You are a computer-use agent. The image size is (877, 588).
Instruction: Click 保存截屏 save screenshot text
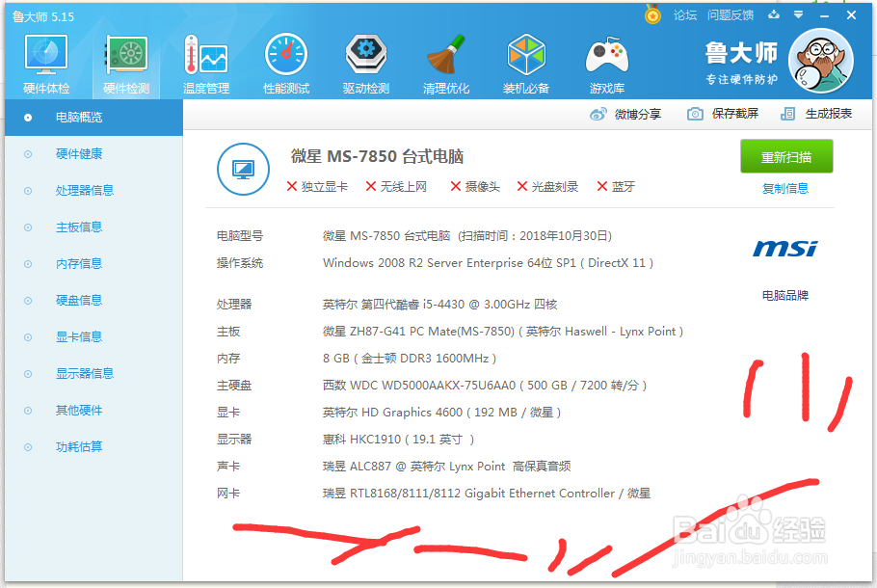[x=735, y=114]
